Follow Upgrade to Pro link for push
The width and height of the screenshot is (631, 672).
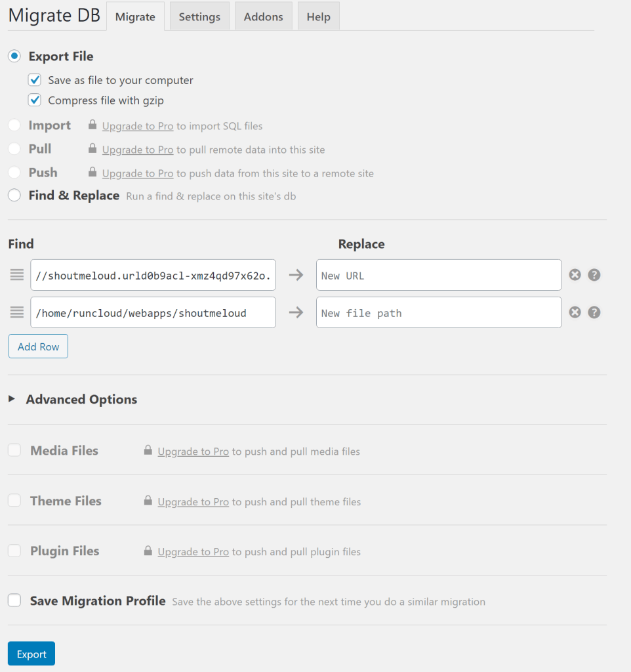pos(138,173)
